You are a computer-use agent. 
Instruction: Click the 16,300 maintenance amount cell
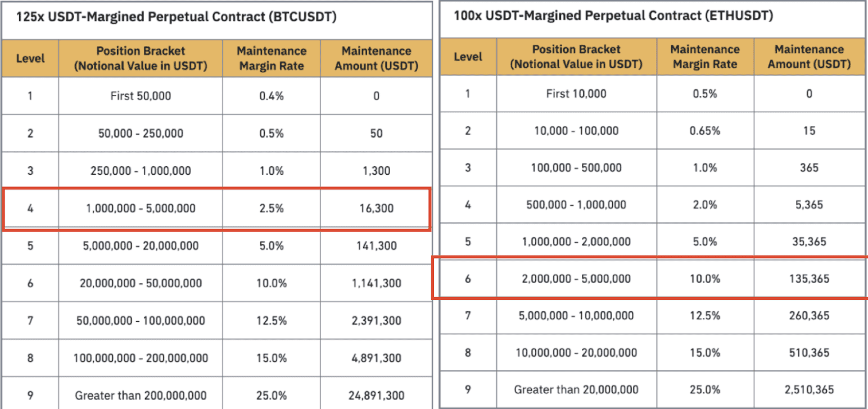point(376,208)
